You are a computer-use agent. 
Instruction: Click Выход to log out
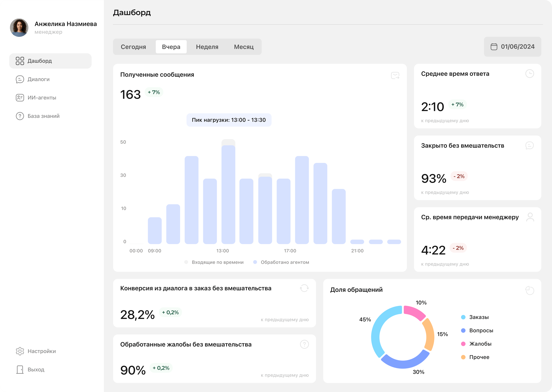point(36,370)
